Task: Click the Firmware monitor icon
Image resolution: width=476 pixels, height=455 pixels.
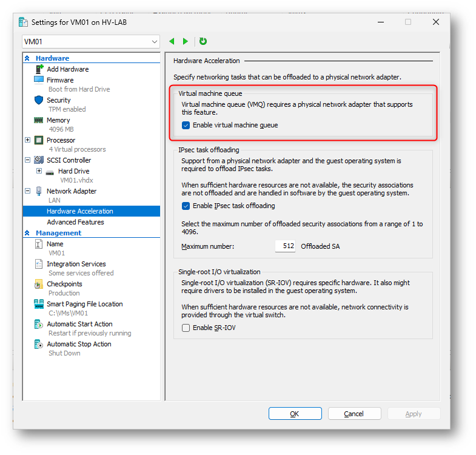Action: tap(39, 80)
